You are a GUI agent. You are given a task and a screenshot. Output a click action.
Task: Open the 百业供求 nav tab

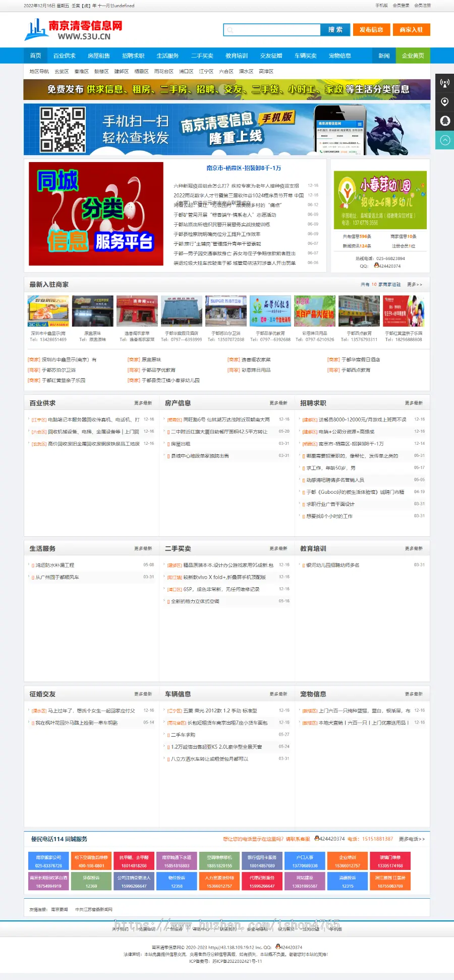click(x=65, y=56)
